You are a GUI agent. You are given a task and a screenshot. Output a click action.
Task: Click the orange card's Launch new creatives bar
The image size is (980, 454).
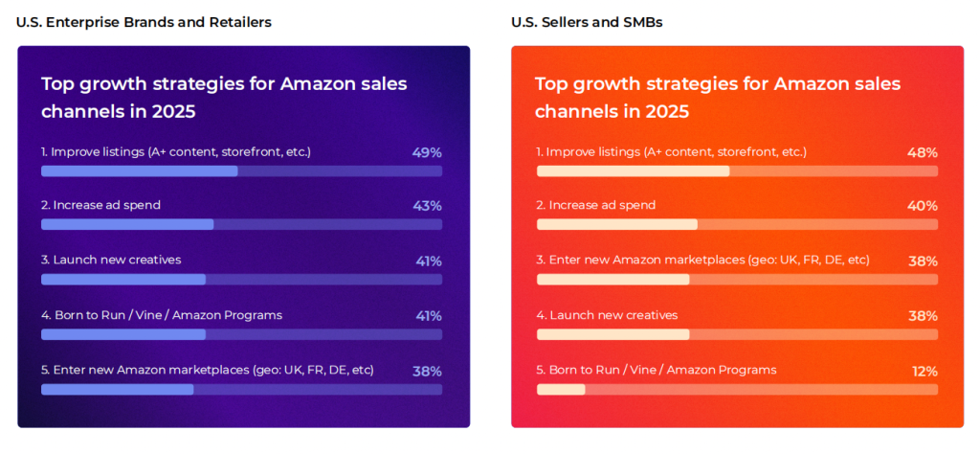(x=737, y=334)
